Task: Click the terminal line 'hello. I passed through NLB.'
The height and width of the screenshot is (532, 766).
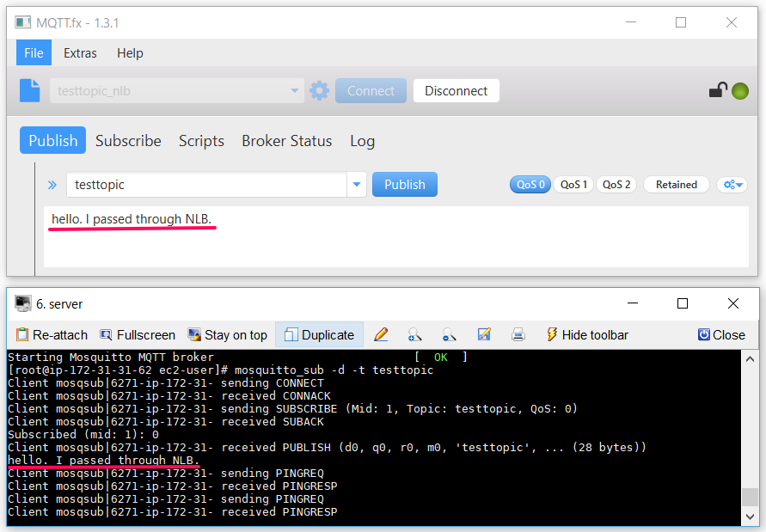Action: click(x=103, y=460)
